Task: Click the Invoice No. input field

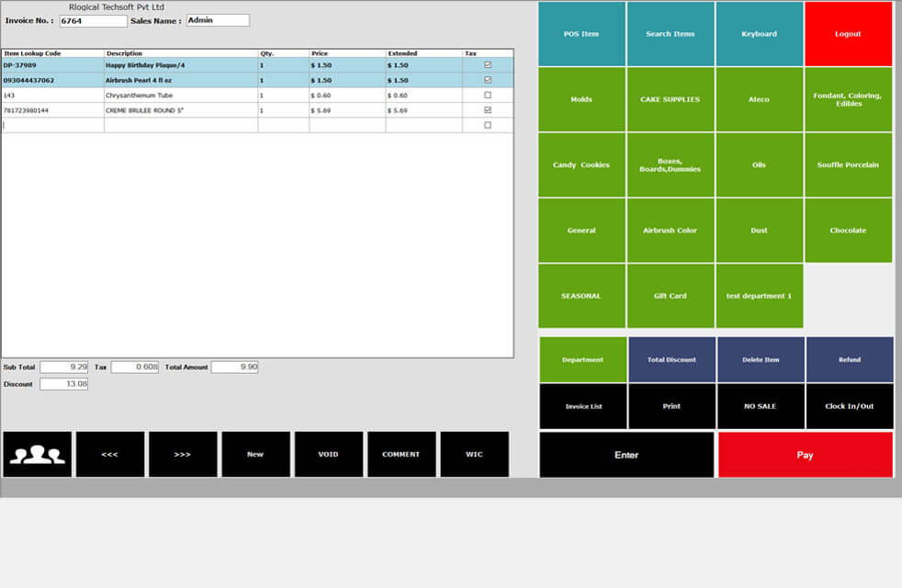Action: pos(93,20)
